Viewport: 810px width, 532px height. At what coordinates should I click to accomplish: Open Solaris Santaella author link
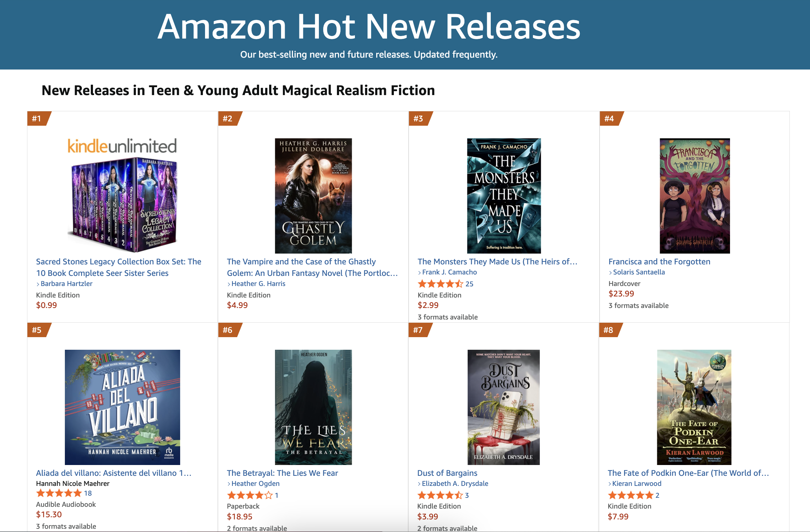pos(639,272)
